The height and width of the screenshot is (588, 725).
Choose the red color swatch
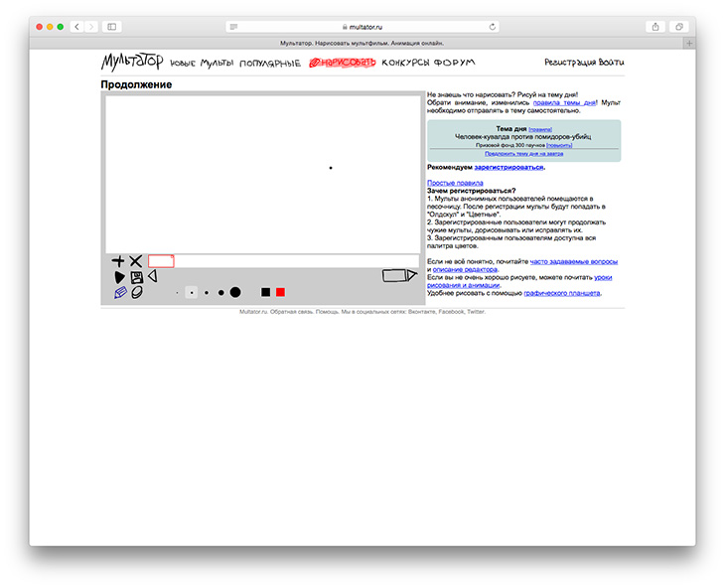(280, 292)
